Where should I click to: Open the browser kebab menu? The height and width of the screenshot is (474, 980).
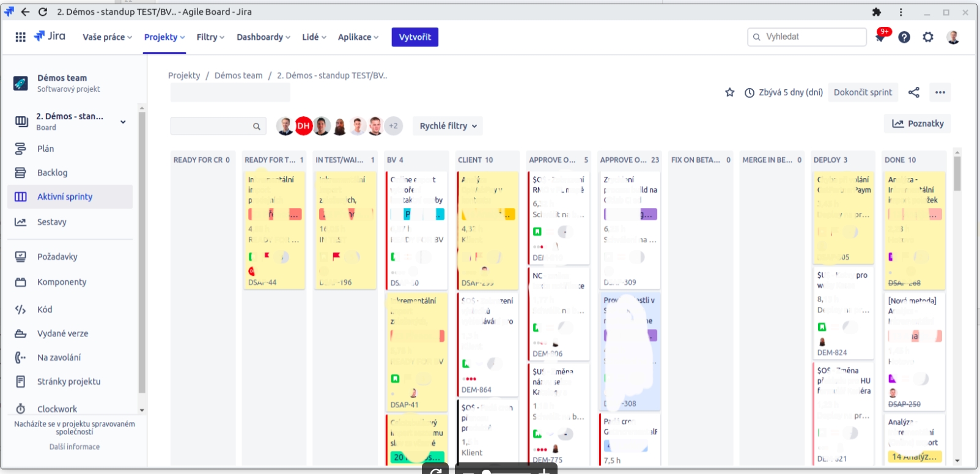pyautogui.click(x=901, y=12)
